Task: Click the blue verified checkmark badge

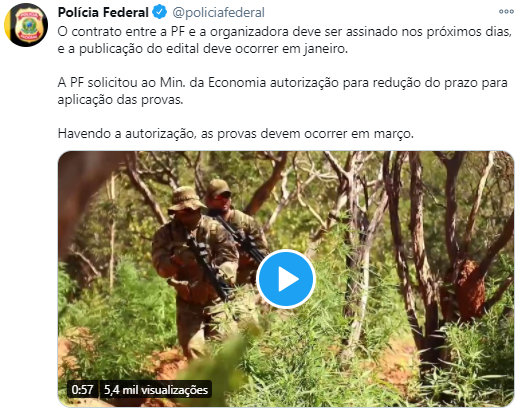Action: (160, 12)
